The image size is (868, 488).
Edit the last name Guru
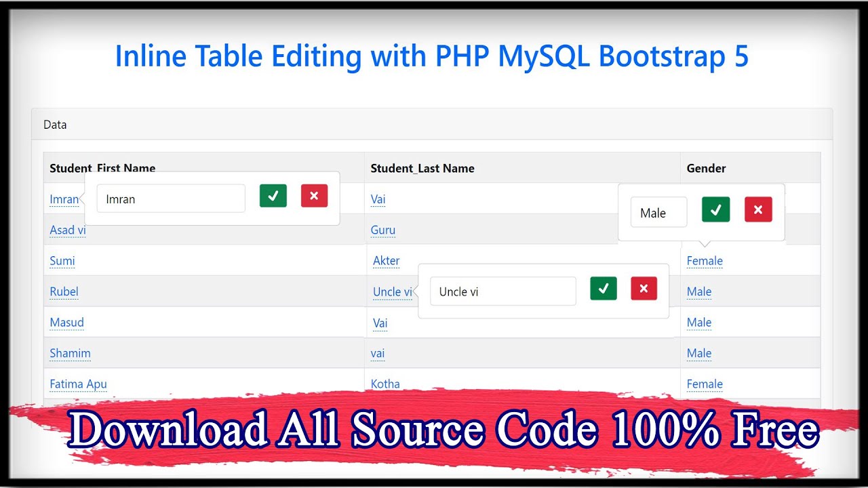coord(383,230)
